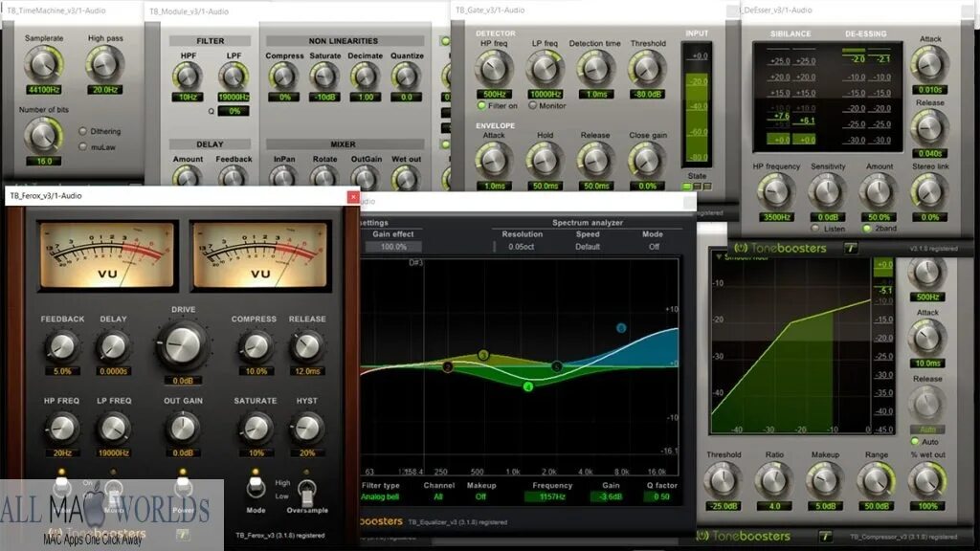
Task: Click the Samplerate knob in TimeMachine
Action: 43,64
